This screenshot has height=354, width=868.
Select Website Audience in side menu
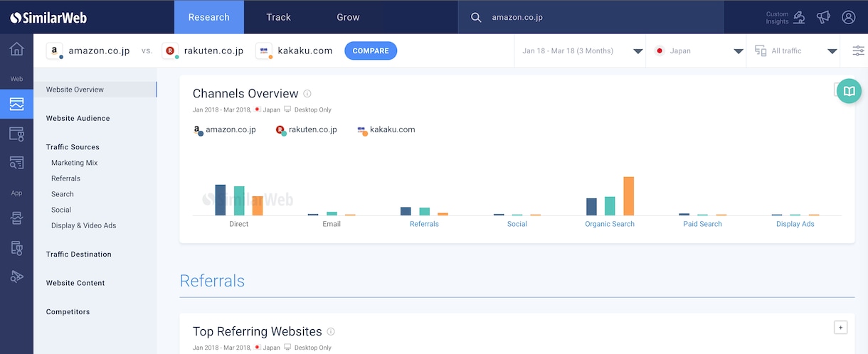[x=78, y=119]
